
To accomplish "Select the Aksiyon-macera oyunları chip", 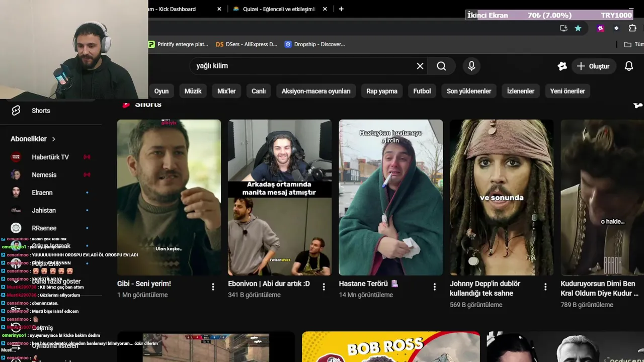I will [x=316, y=91].
